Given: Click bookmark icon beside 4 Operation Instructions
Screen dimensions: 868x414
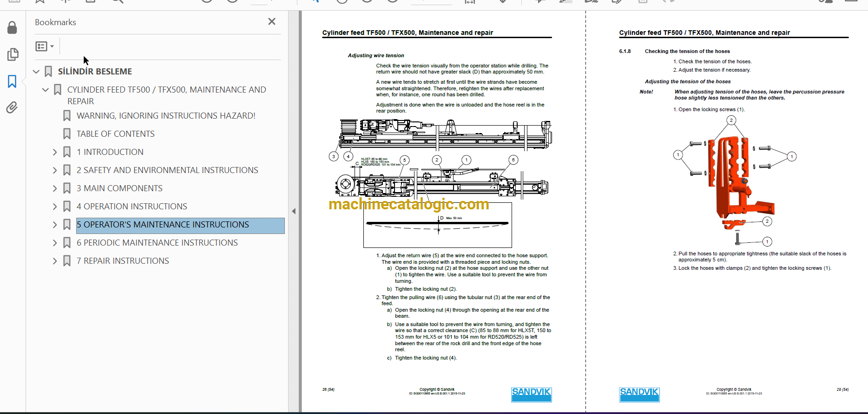Looking at the screenshot, I should coord(67,207).
